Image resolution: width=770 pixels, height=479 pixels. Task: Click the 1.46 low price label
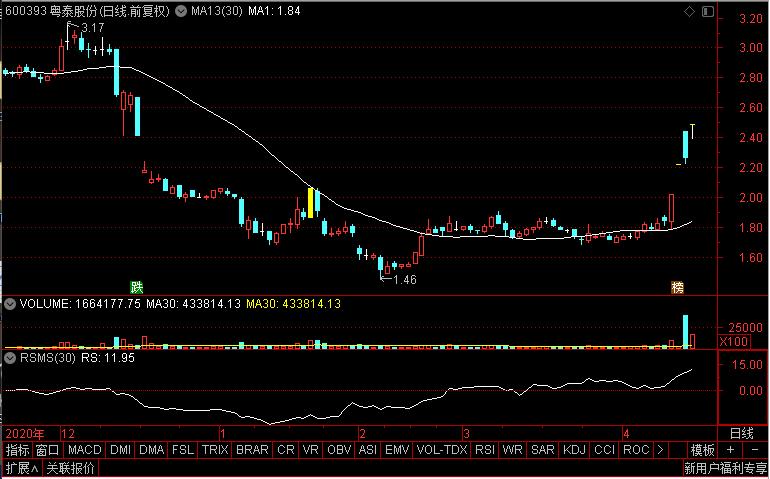405,280
